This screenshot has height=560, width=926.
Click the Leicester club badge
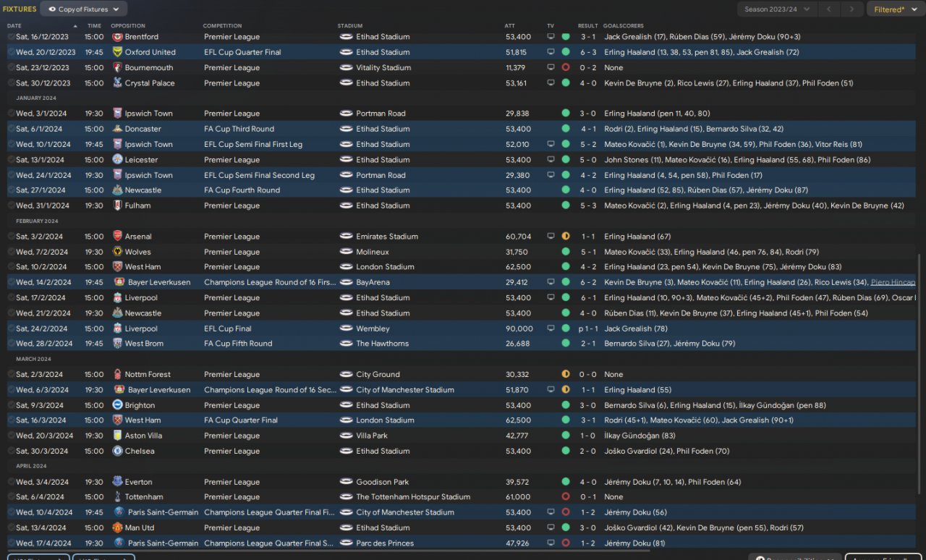tap(117, 160)
